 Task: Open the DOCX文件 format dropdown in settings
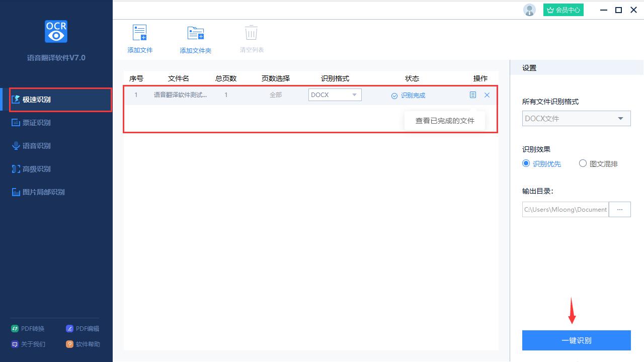[x=576, y=118]
